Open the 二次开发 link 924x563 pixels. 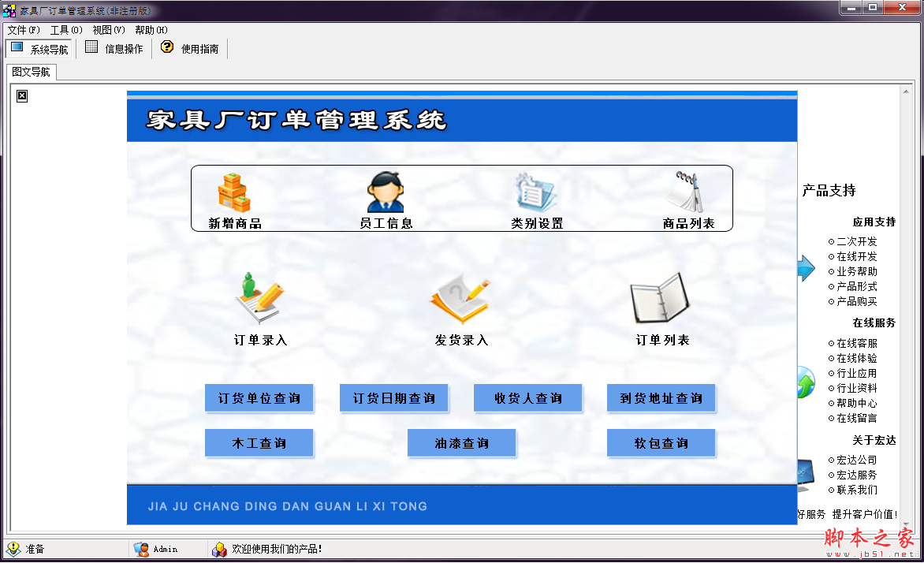pyautogui.click(x=857, y=242)
